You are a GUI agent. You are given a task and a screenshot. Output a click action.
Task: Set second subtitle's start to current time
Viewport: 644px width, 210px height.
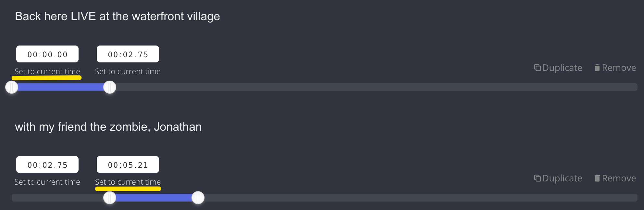pyautogui.click(x=47, y=182)
